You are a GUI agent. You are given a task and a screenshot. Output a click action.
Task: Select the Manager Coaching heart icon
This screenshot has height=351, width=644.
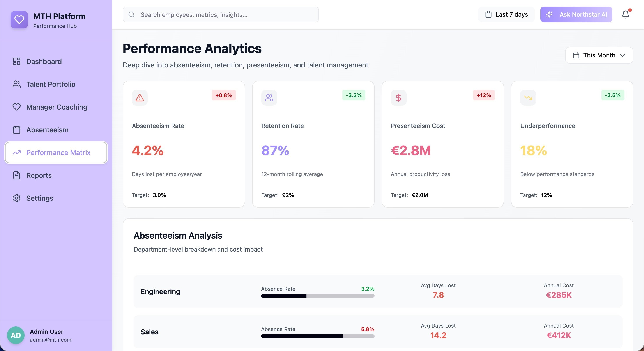pos(16,107)
